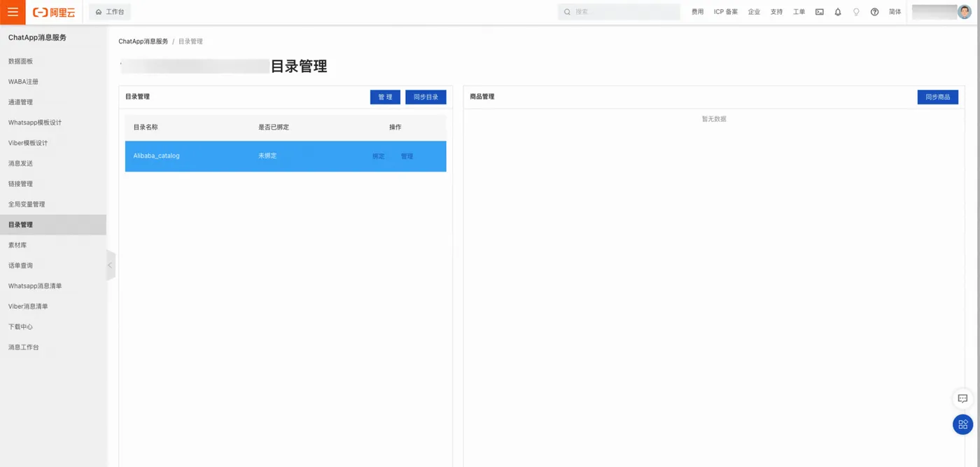Open the hamburger main menu

pos(13,12)
